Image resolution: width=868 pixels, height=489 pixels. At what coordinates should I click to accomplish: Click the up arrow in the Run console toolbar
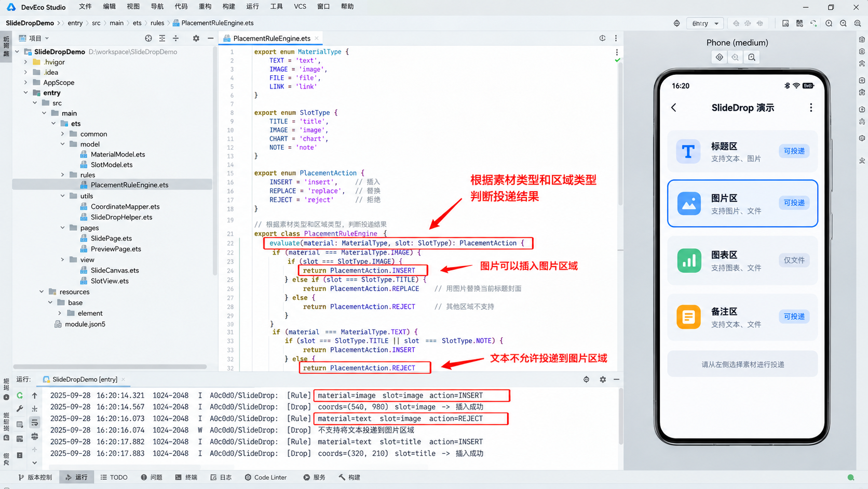pos(35,395)
